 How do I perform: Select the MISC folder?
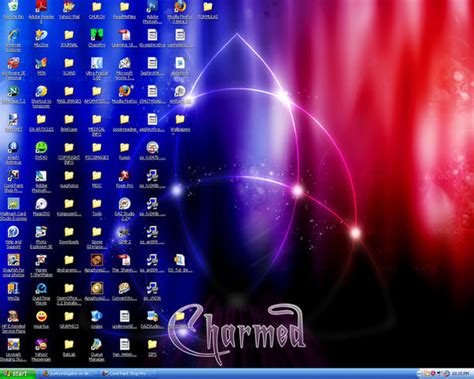tap(97, 179)
